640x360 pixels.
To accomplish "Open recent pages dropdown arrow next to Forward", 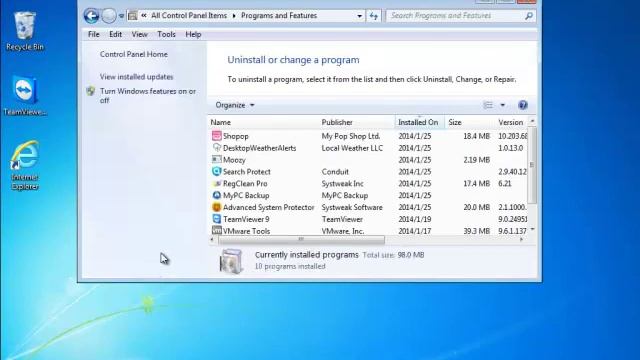I will [121, 16].
